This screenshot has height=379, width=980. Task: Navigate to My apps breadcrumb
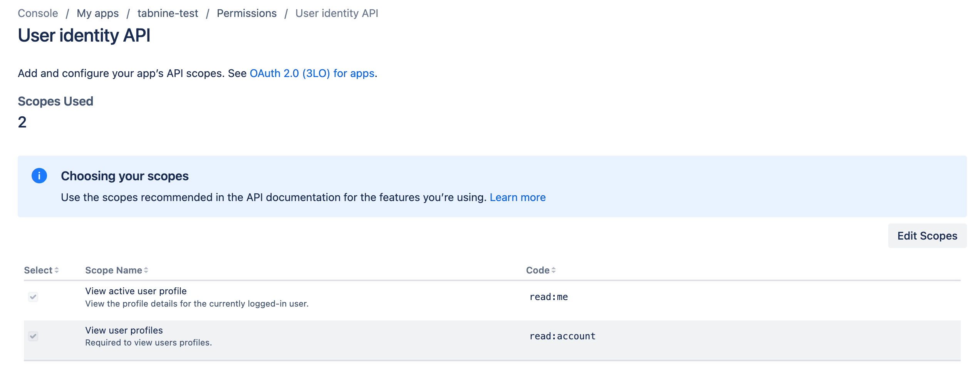[97, 13]
